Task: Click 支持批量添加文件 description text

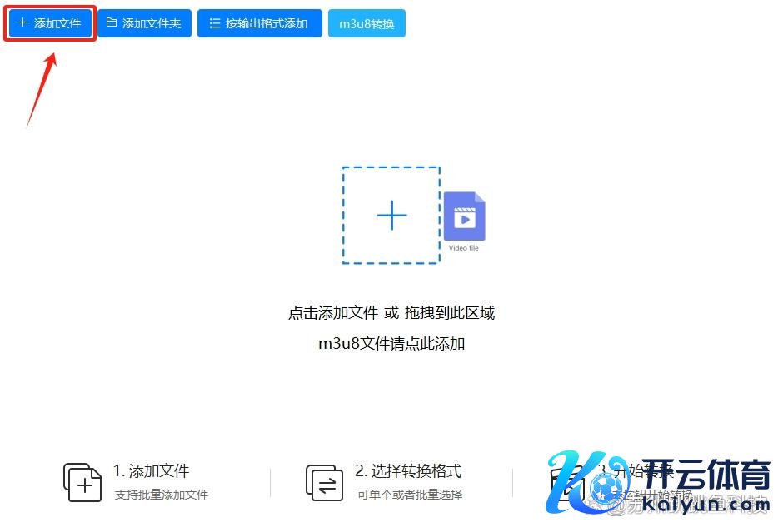Action: click(x=162, y=495)
